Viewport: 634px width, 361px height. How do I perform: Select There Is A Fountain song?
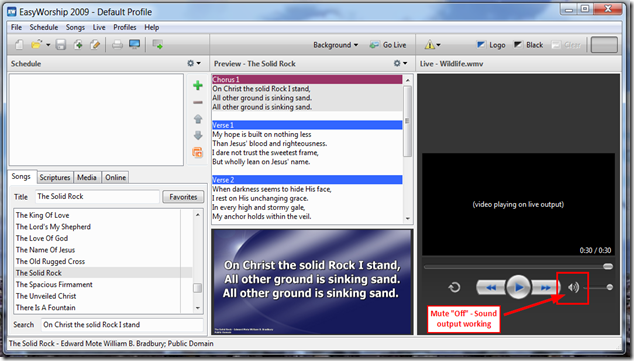pyautogui.click(x=45, y=308)
